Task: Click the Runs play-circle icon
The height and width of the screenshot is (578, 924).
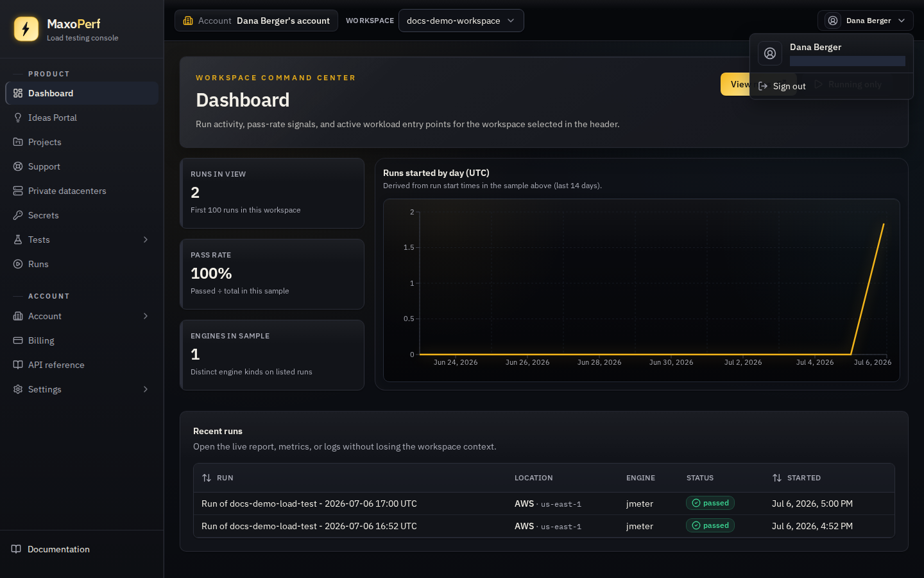Action: coord(18,264)
